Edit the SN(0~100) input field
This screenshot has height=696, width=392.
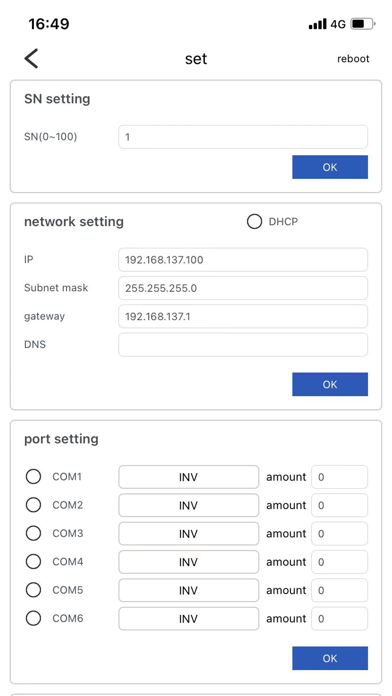tap(243, 137)
